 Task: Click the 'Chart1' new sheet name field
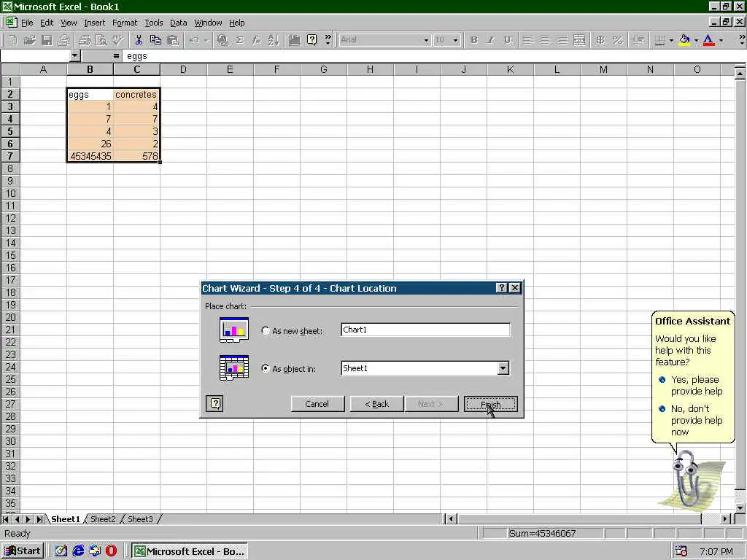coord(425,330)
